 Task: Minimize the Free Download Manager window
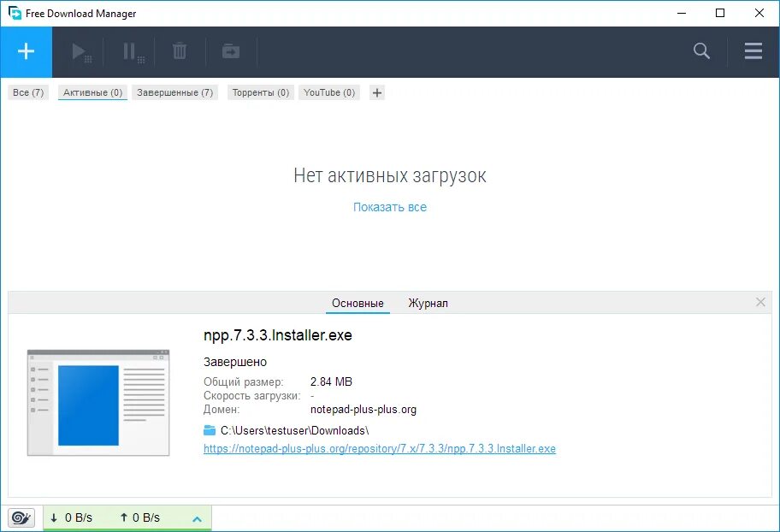pos(682,13)
